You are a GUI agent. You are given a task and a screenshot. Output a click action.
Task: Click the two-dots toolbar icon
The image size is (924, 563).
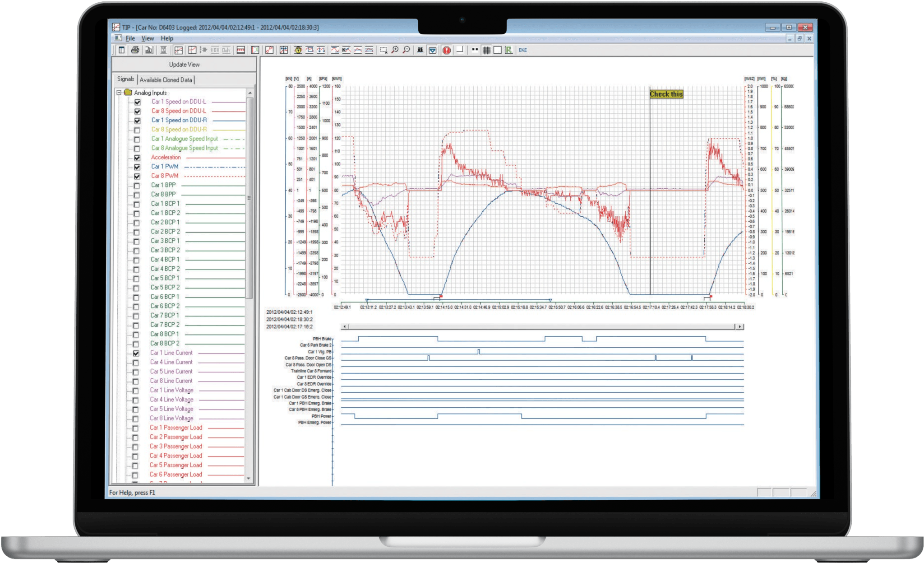[x=475, y=50]
